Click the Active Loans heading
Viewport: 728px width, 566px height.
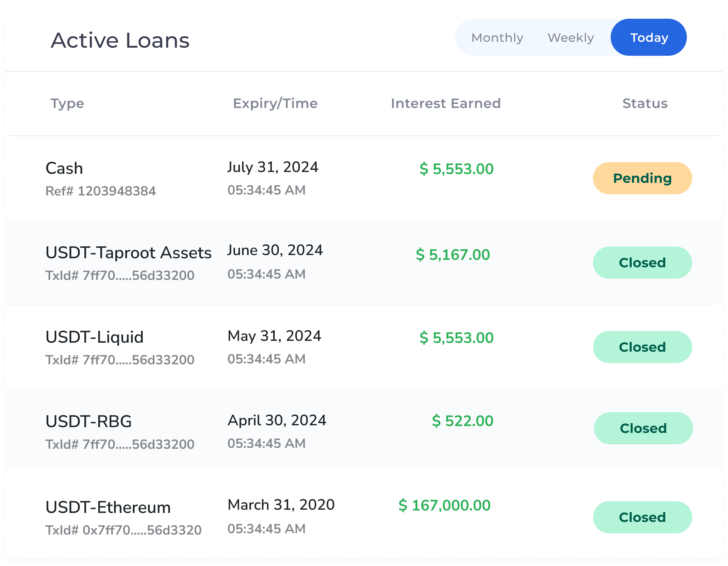(x=120, y=41)
